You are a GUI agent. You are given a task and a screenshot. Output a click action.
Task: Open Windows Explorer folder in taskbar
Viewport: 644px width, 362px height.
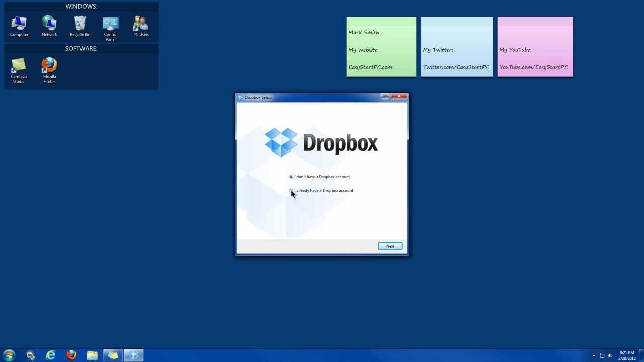click(x=92, y=355)
